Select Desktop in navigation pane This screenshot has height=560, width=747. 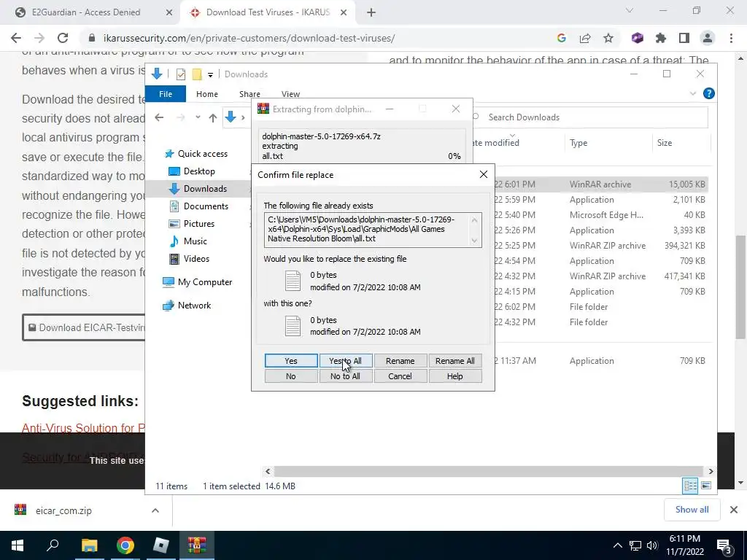pyautogui.click(x=193, y=171)
